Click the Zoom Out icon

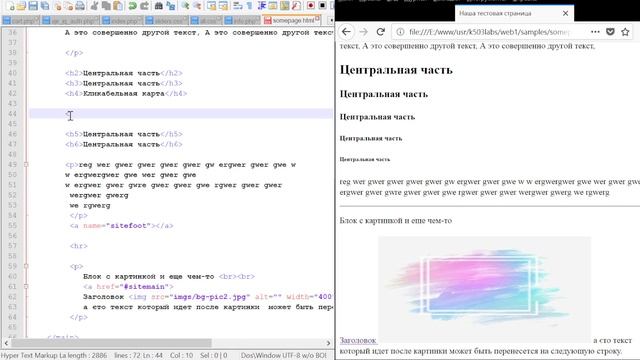click(x=197, y=6)
